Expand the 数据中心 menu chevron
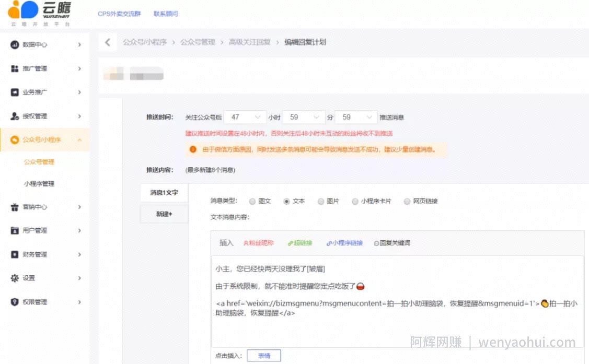 [x=79, y=45]
